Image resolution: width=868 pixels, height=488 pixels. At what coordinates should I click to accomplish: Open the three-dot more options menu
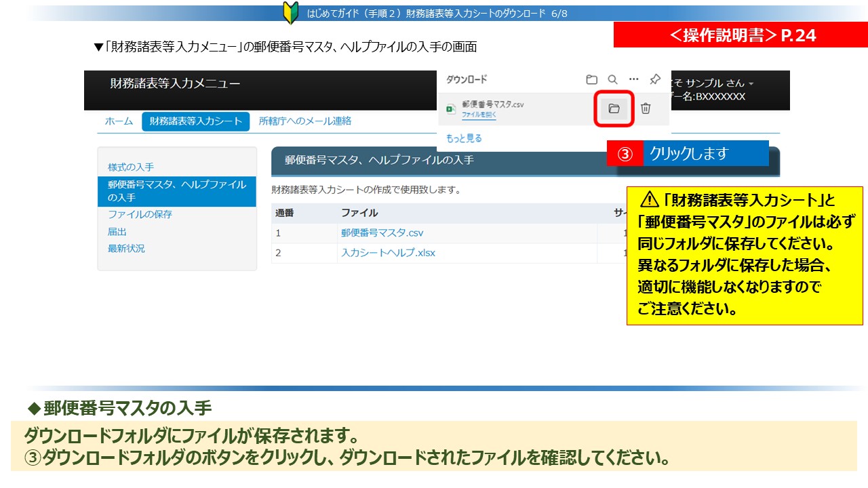(x=633, y=79)
